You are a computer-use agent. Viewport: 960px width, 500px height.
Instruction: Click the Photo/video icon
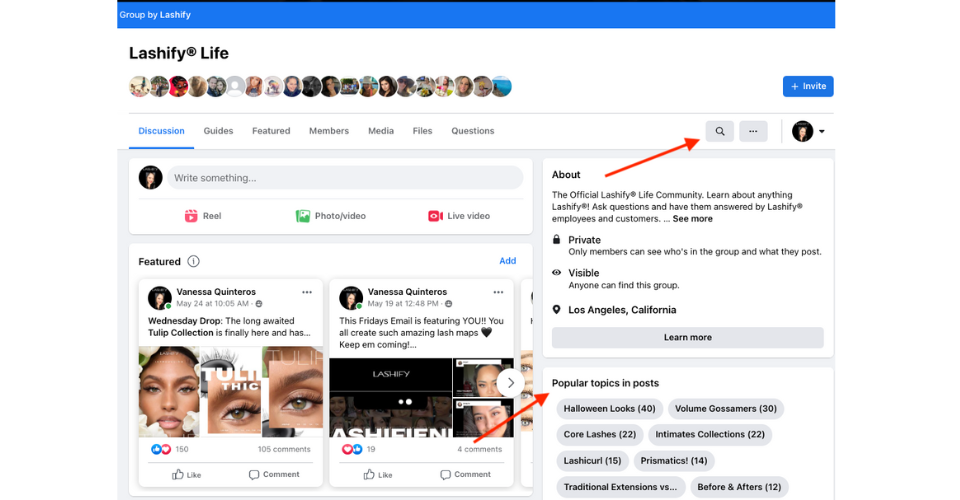tap(303, 216)
